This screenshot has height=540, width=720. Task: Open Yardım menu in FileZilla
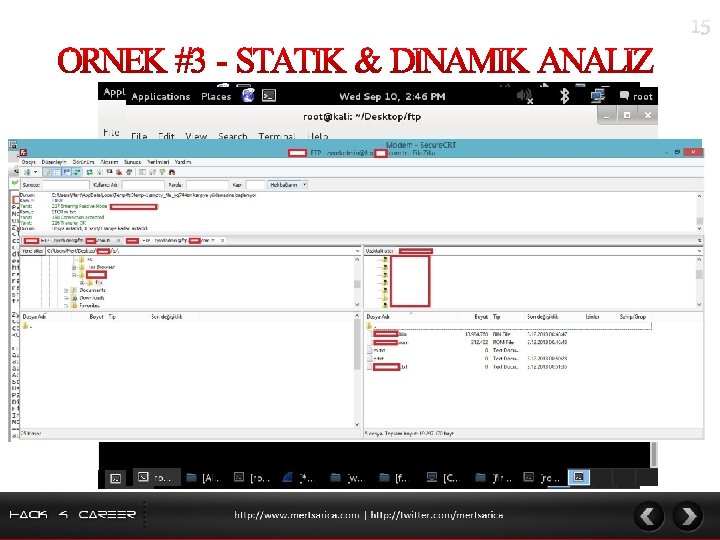point(183,162)
